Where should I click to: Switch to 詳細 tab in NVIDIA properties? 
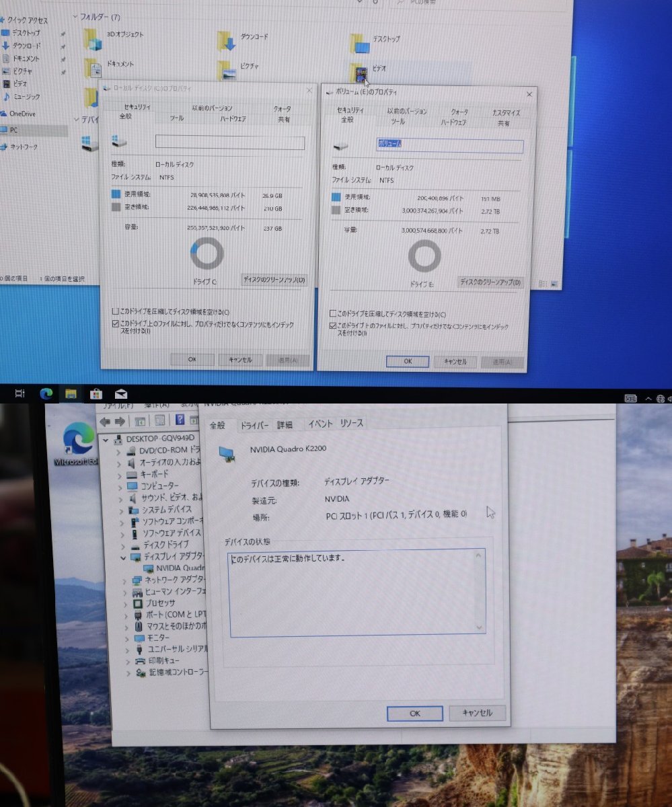click(x=285, y=425)
